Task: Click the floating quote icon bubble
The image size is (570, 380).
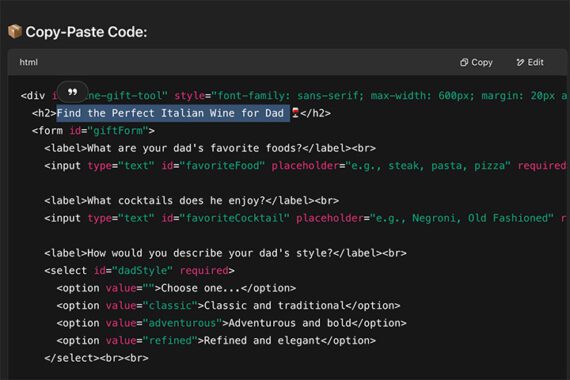Action: (x=73, y=92)
